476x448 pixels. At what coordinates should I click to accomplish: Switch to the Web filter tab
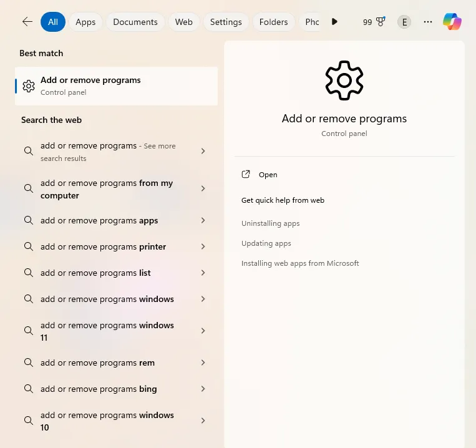coord(183,22)
